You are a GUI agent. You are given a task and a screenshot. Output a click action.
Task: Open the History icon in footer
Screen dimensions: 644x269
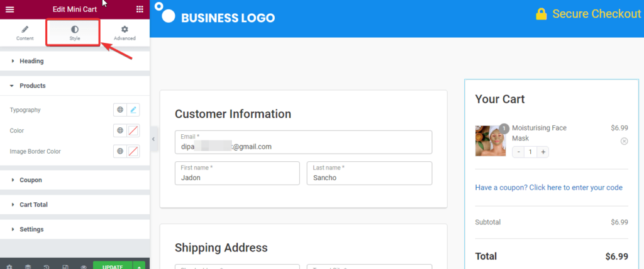(47, 266)
